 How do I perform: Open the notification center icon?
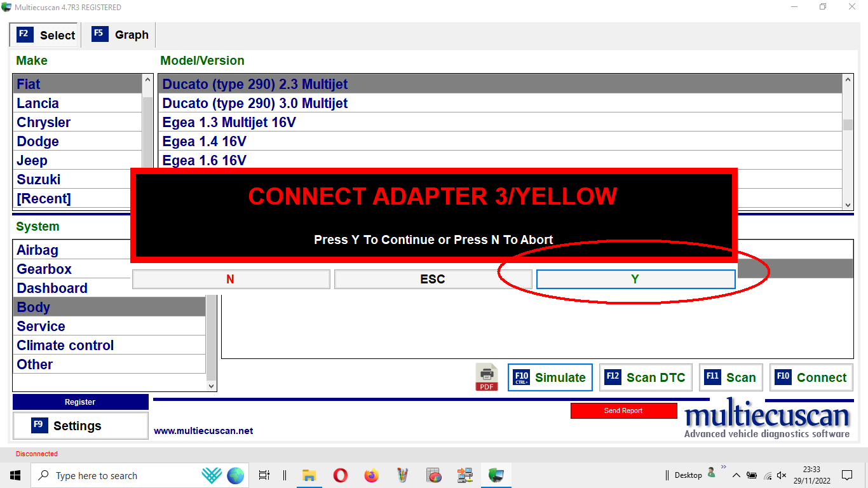[x=847, y=475]
